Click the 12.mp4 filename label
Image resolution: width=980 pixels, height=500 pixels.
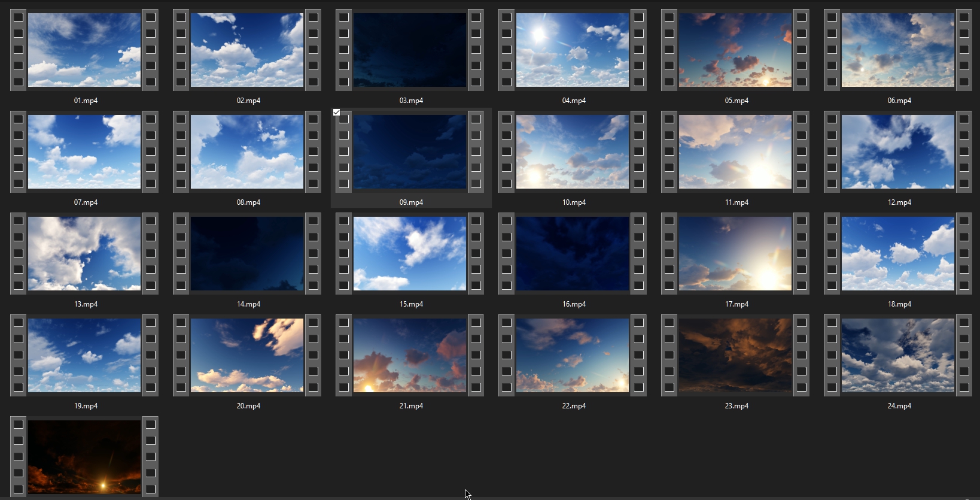(x=899, y=202)
